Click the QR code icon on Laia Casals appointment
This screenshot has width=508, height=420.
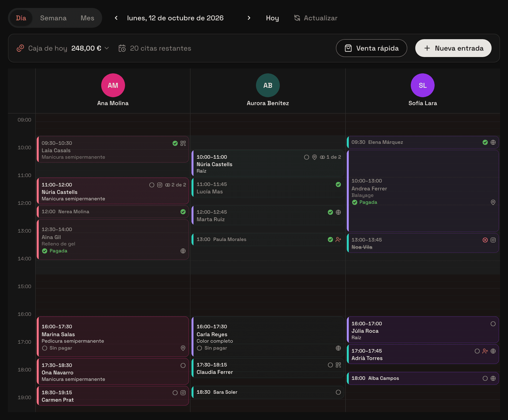(183, 143)
